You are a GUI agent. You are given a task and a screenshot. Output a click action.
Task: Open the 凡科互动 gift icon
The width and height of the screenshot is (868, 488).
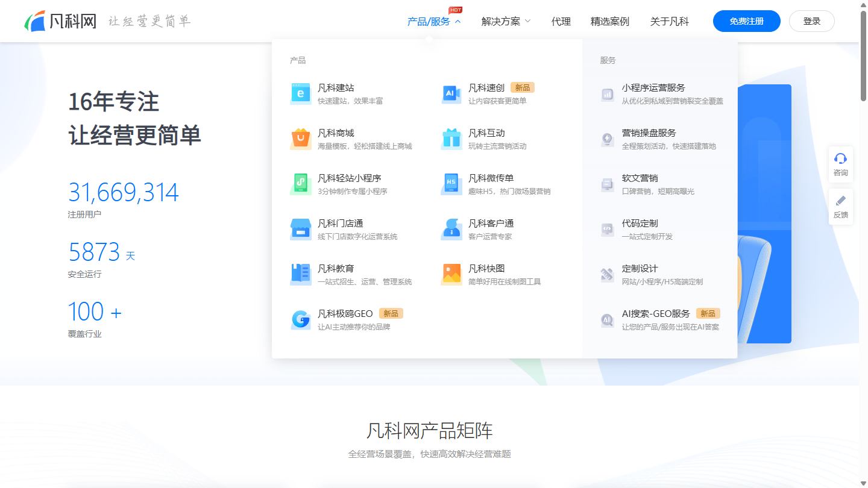coord(451,139)
